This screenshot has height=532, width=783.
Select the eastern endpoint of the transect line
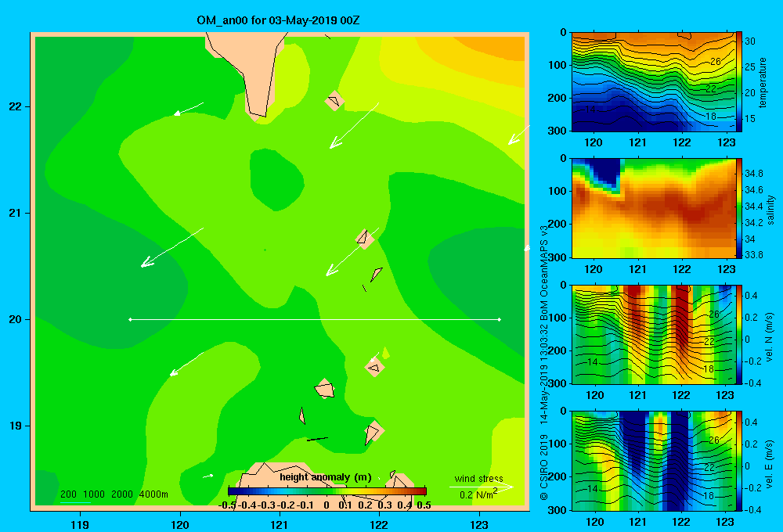(x=500, y=319)
